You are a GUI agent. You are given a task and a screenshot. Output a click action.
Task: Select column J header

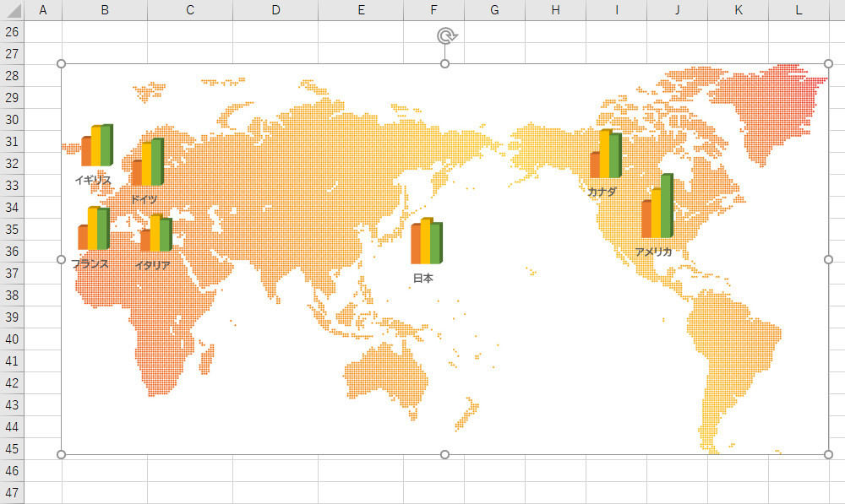pyautogui.click(x=678, y=10)
